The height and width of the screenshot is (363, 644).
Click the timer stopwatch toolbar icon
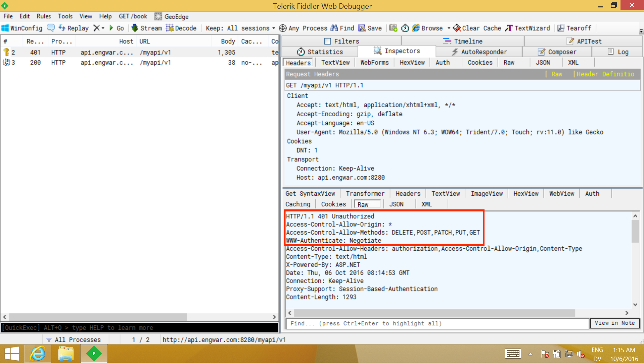(x=405, y=28)
